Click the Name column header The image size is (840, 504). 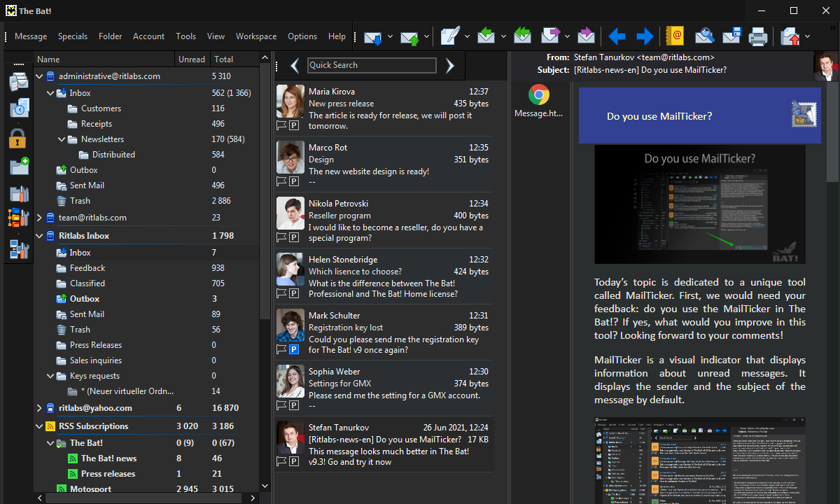click(x=104, y=59)
